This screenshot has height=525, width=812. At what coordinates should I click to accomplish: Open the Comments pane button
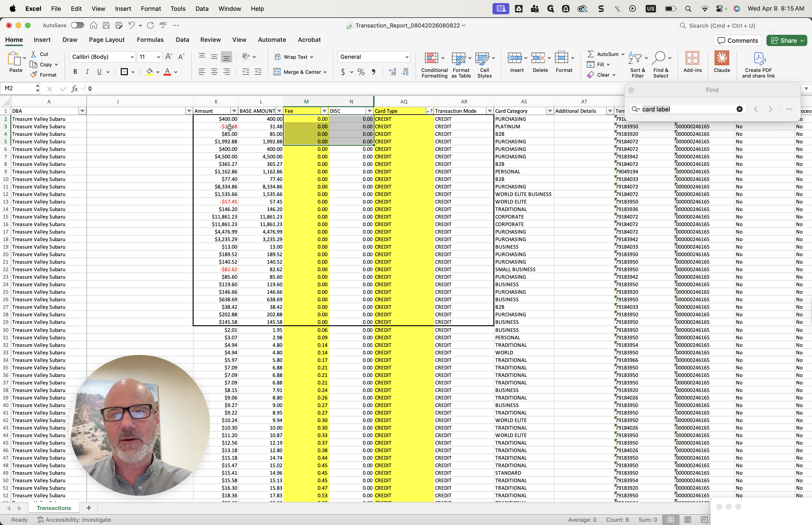click(737, 41)
